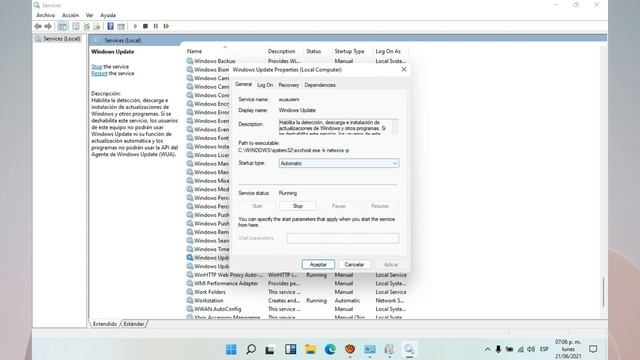Image resolution: width=640 pixels, height=360 pixels.
Task: Click the Stop button in the dialog
Action: tap(298, 206)
